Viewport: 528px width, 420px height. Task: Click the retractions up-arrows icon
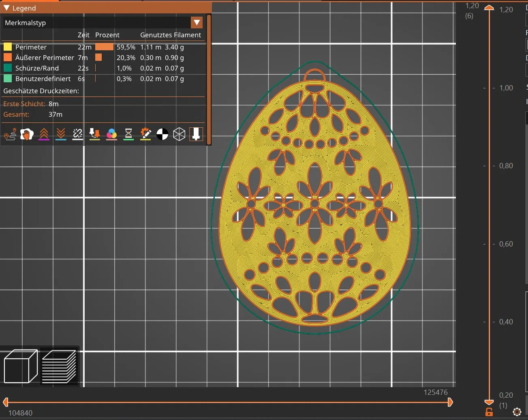[x=44, y=134]
